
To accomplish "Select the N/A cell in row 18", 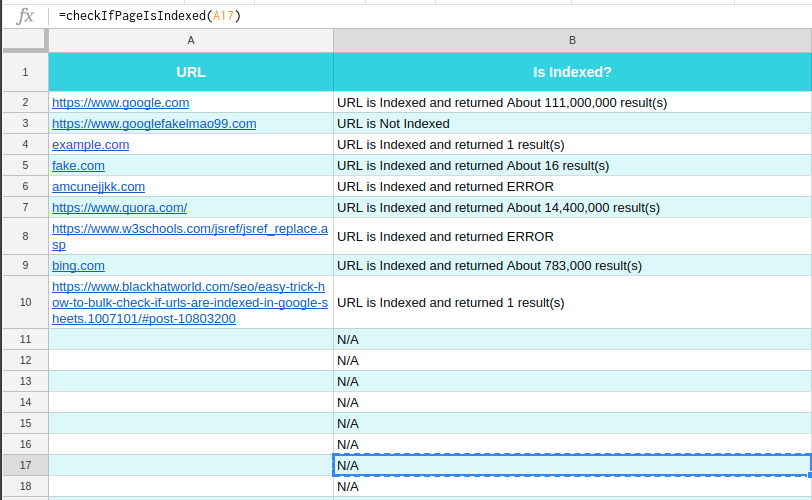I will tap(572, 486).
